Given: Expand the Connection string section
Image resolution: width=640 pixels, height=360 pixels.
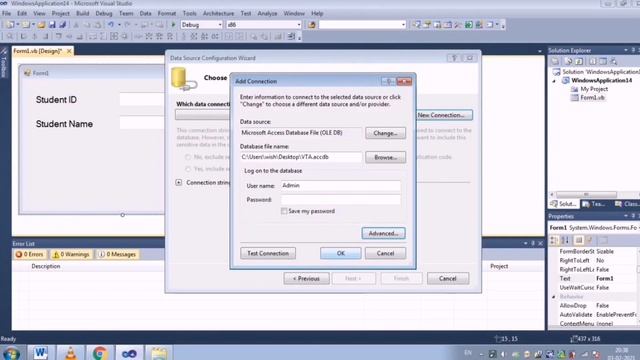Looking at the screenshot, I should pos(179,182).
